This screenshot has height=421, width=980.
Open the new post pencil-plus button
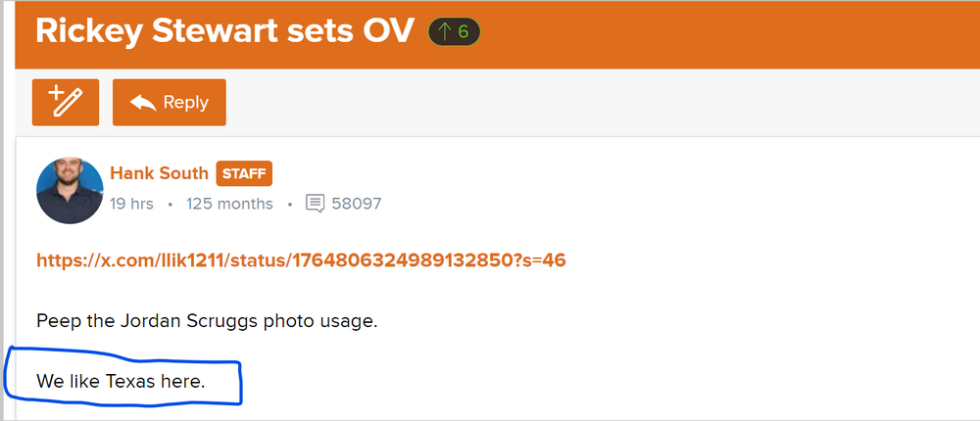66,102
